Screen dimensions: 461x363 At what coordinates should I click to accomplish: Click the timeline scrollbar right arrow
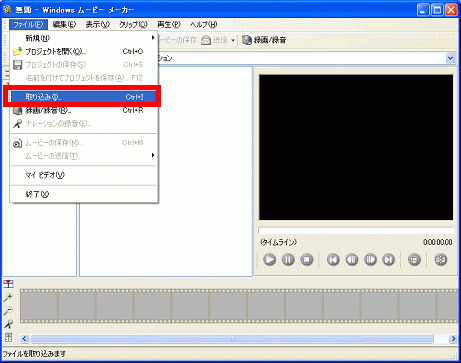pyautogui.click(x=453, y=339)
